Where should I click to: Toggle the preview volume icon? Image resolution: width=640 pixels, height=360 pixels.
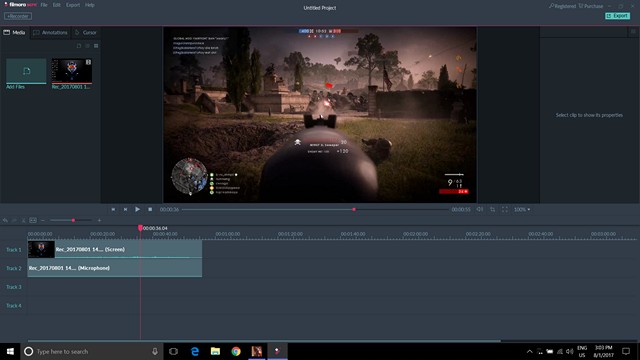[x=480, y=209]
